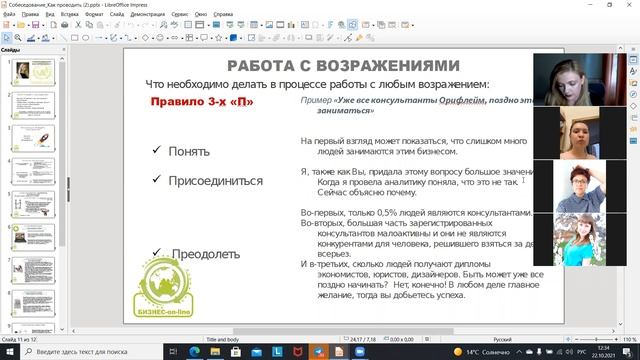Toggle Draw Functions icon in standard toolbar
Screen dimensions: 640x360
[353, 25]
